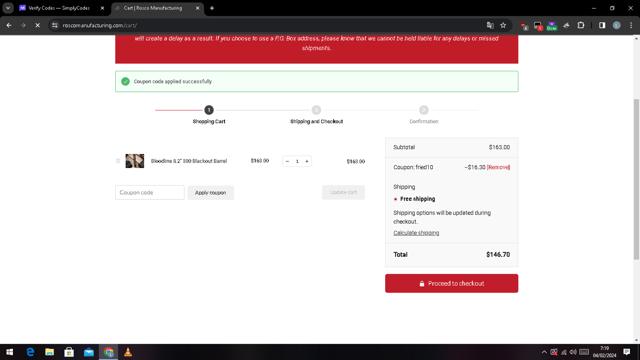Click the translate page icon
The height and width of the screenshot is (360, 640).
[490, 25]
